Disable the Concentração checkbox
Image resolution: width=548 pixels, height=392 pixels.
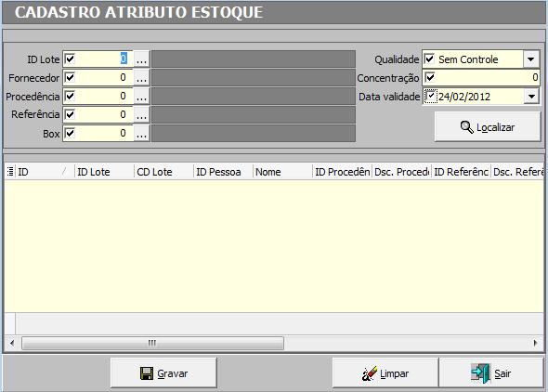[430, 77]
